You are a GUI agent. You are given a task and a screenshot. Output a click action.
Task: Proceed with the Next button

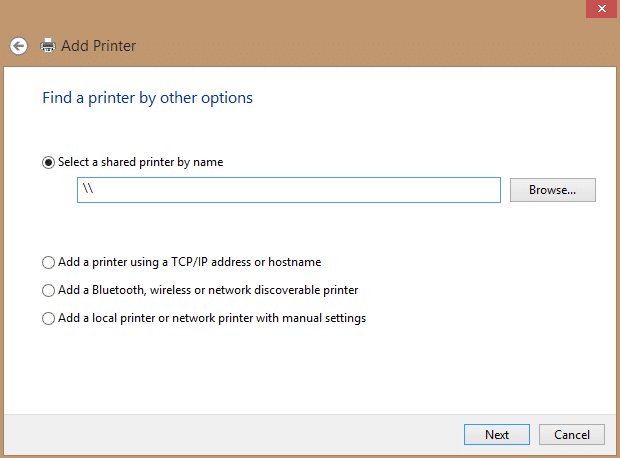tap(497, 435)
